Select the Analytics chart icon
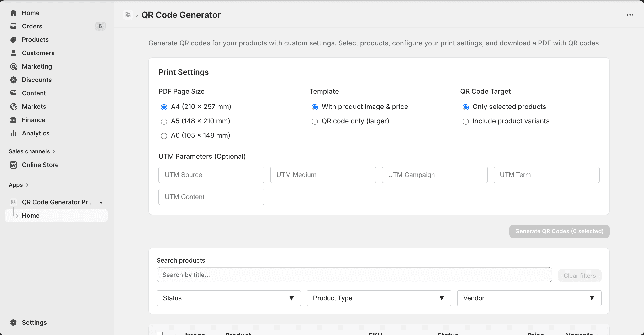Screen dimensions: 644x335 tap(13, 133)
